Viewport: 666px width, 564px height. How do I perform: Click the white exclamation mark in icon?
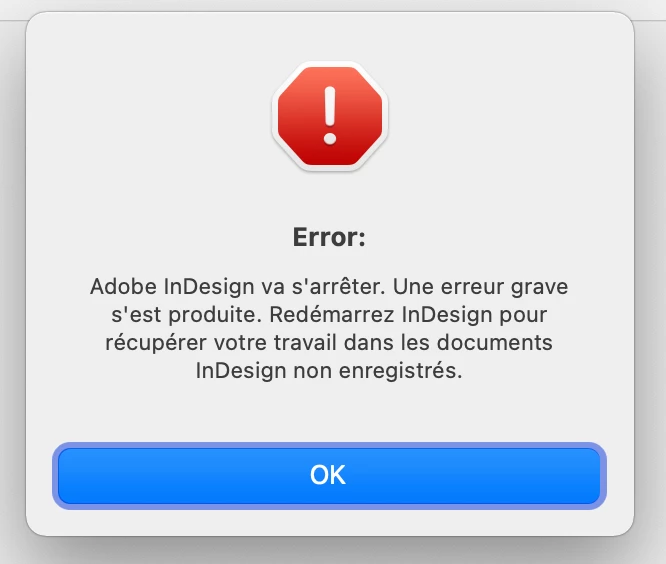point(330,116)
